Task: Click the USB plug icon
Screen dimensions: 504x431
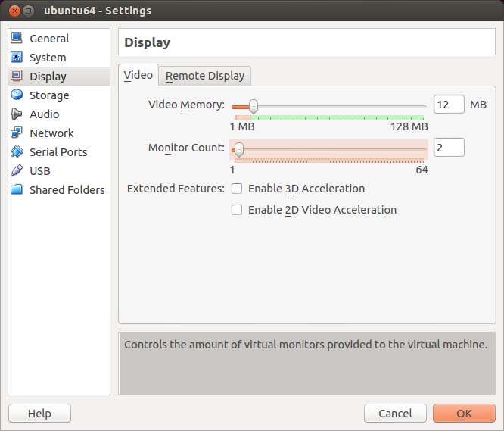Action: click(x=17, y=170)
